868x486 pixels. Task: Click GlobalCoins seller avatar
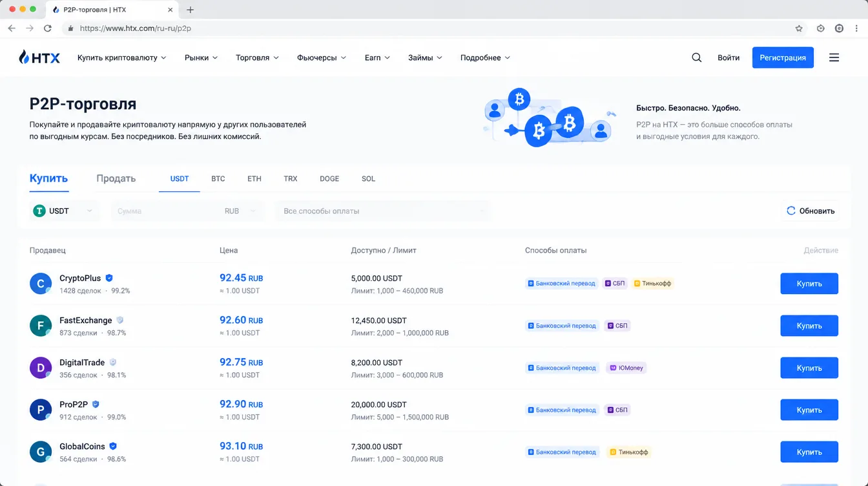pos(41,452)
